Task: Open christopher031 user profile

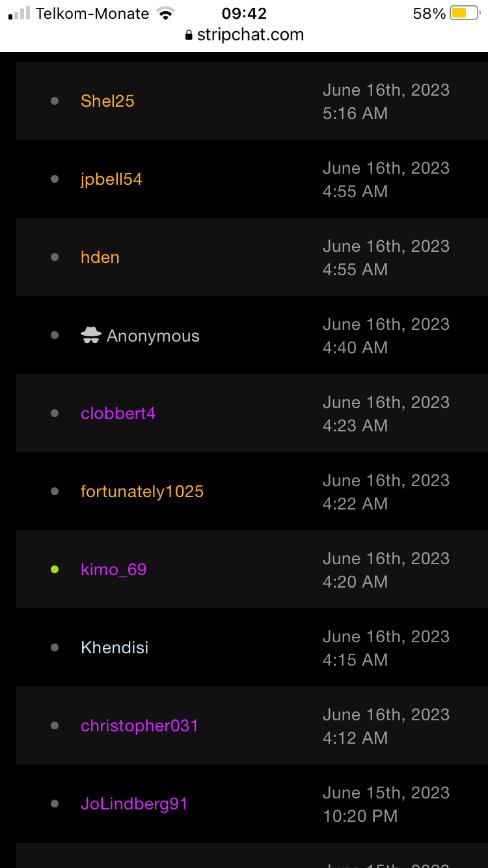Action: click(139, 726)
